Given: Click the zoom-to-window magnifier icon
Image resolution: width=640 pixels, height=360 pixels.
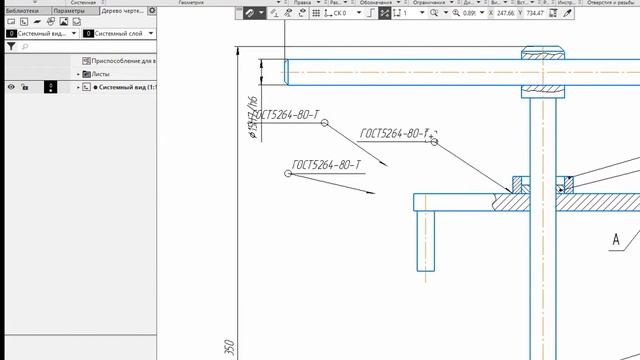Looking at the screenshot, I should coord(434,13).
